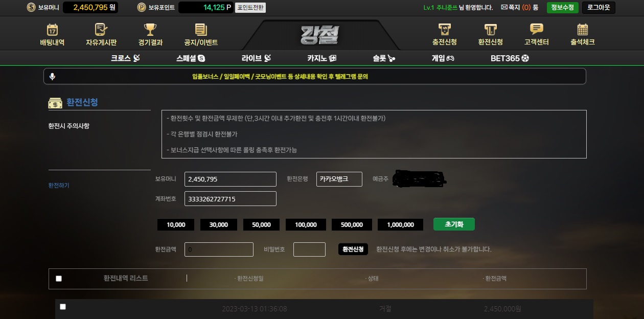Image resolution: width=644 pixels, height=319 pixels.
Task: Open the 환전신청 withdrawal icon in header
Action: click(491, 29)
